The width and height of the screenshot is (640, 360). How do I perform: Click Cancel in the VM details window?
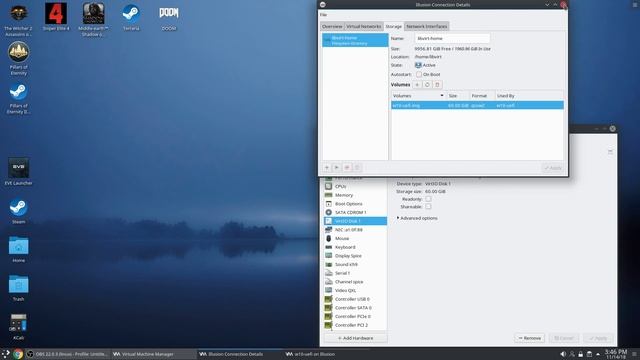click(564, 338)
